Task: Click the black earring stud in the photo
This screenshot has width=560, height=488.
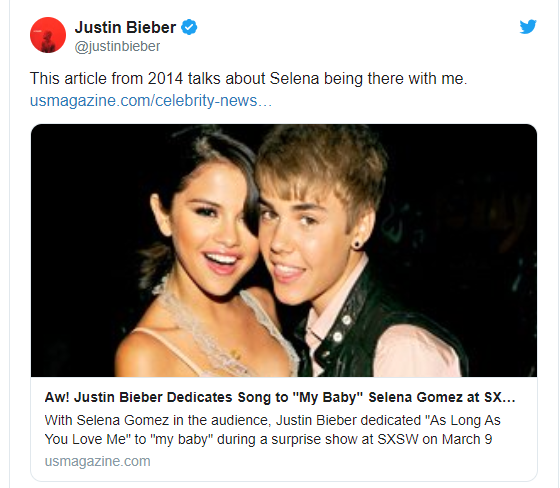Action: pyautogui.click(x=356, y=245)
